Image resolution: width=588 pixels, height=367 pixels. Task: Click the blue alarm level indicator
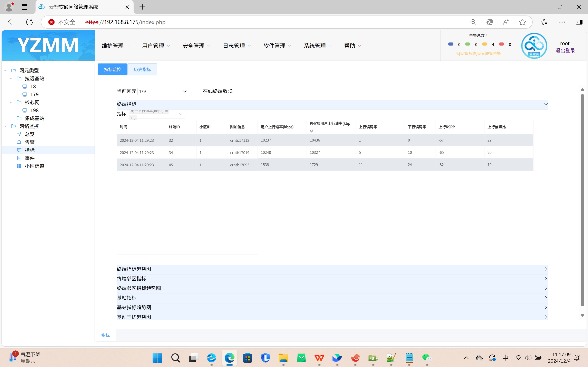pyautogui.click(x=451, y=44)
